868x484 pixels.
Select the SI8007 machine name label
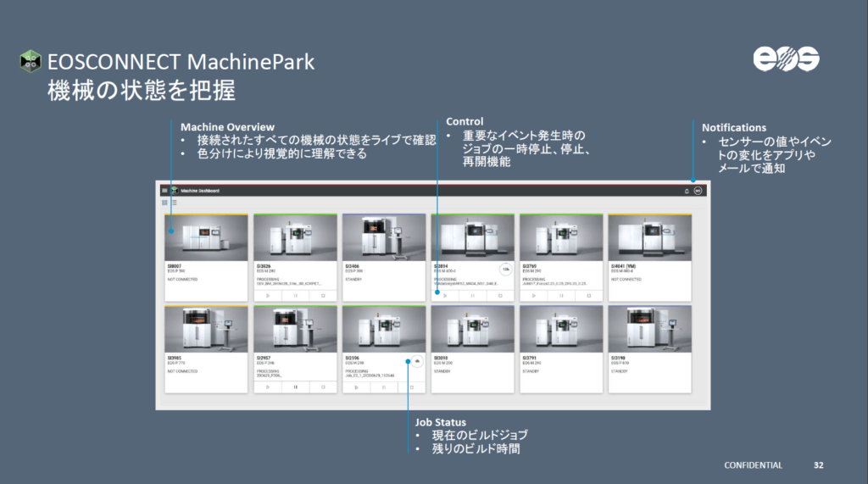(x=175, y=266)
